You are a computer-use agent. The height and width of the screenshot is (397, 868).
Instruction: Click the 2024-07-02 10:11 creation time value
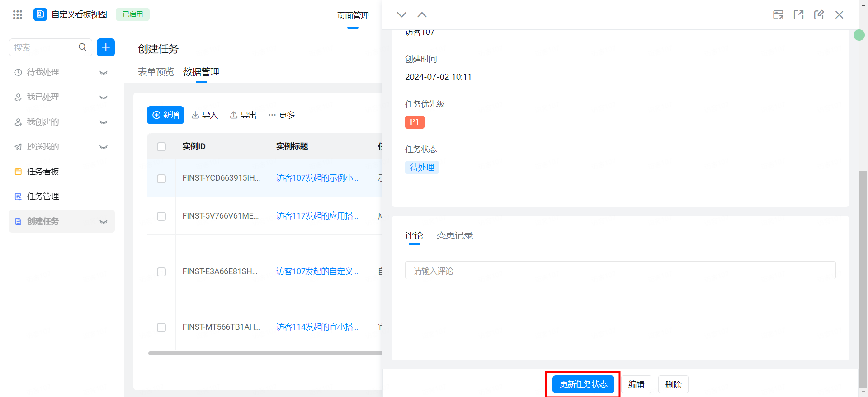coord(438,77)
